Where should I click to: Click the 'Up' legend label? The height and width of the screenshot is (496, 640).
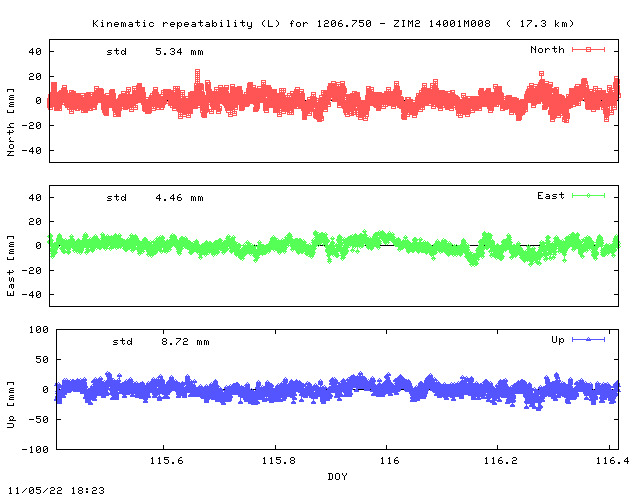(558, 340)
